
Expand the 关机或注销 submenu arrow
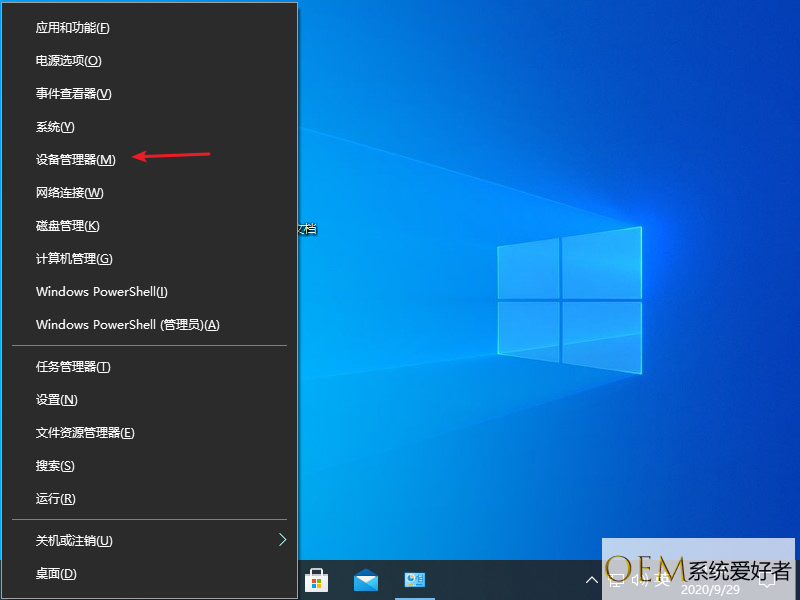tap(282, 540)
